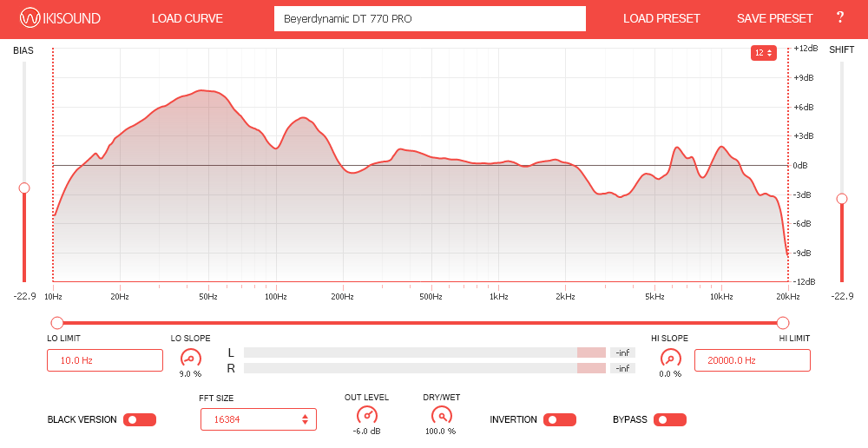Click the SHIFT value -22.9
This screenshot has width=868, height=448.
click(842, 297)
